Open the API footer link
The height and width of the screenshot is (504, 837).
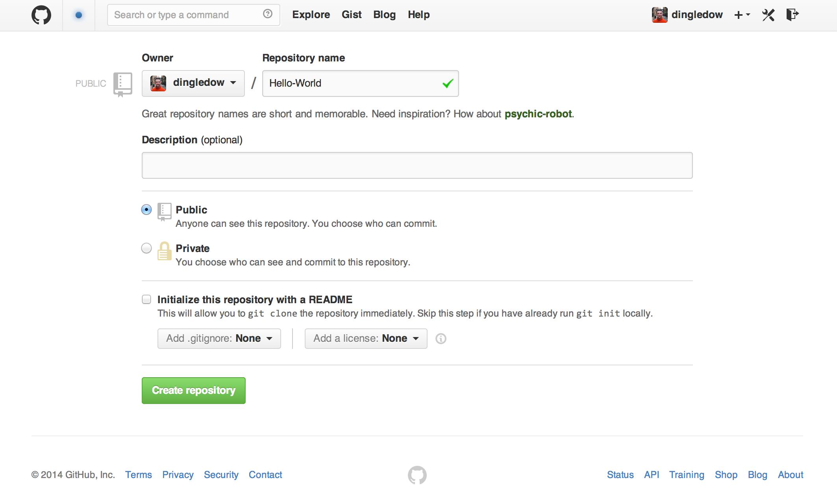point(652,475)
